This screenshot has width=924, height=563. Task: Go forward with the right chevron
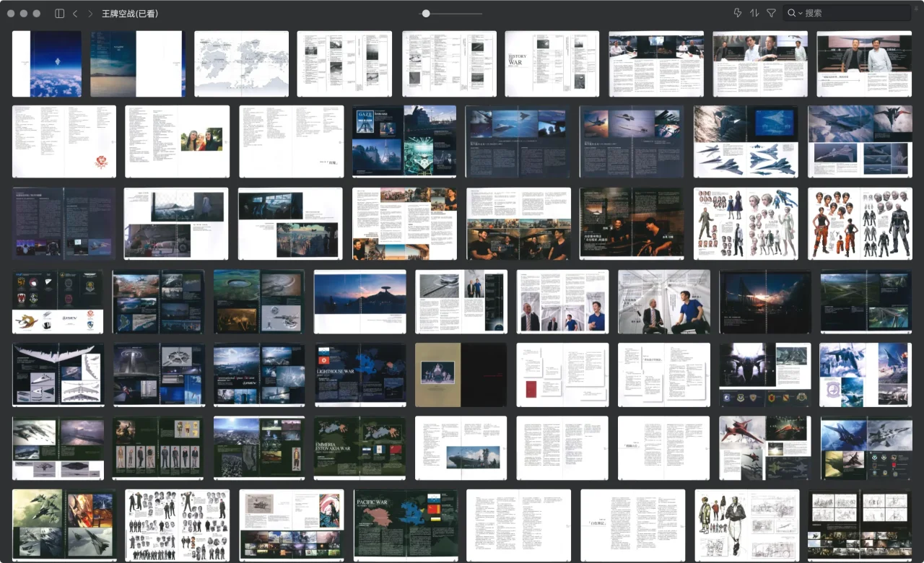click(90, 13)
